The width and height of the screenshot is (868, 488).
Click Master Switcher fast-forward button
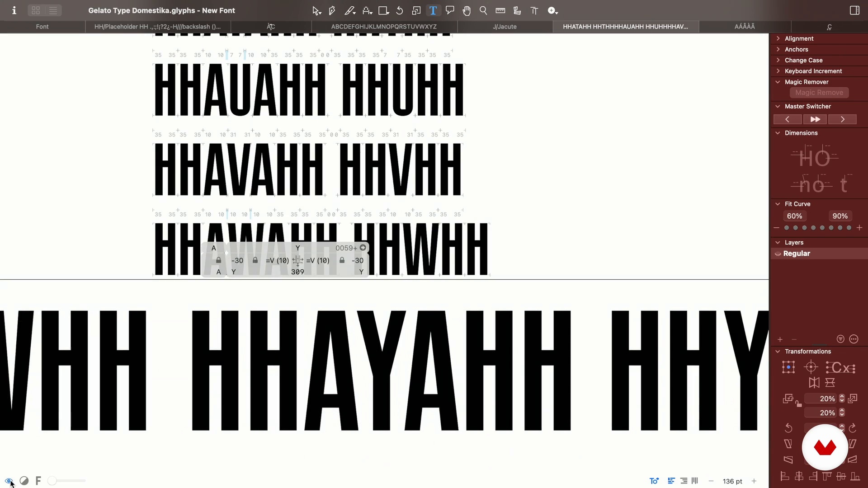pyautogui.click(x=815, y=119)
